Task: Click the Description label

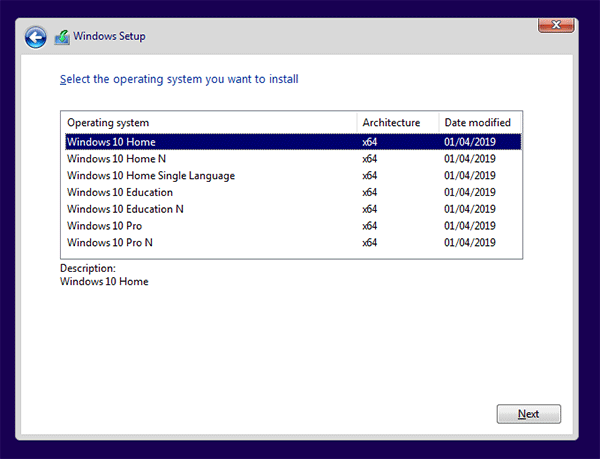Action: pos(88,268)
